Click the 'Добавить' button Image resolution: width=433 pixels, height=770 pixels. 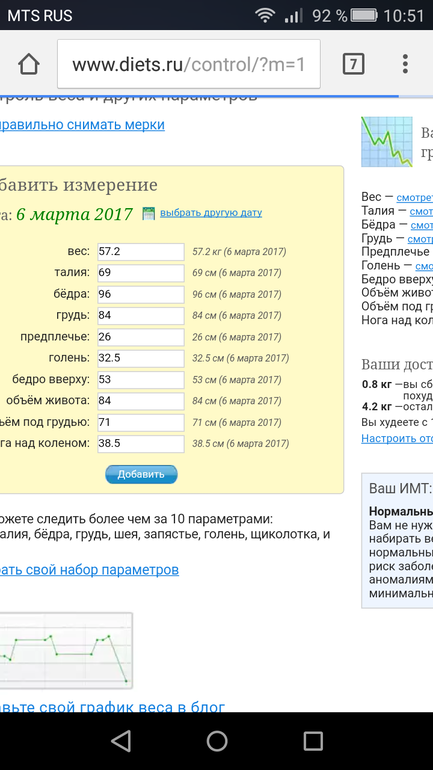[141, 474]
